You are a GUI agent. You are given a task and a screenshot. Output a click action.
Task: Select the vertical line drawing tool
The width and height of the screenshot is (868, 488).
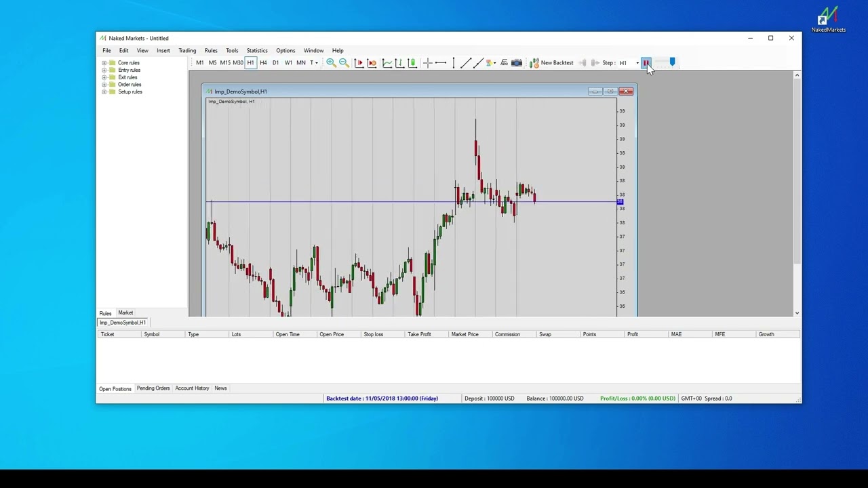pos(454,62)
